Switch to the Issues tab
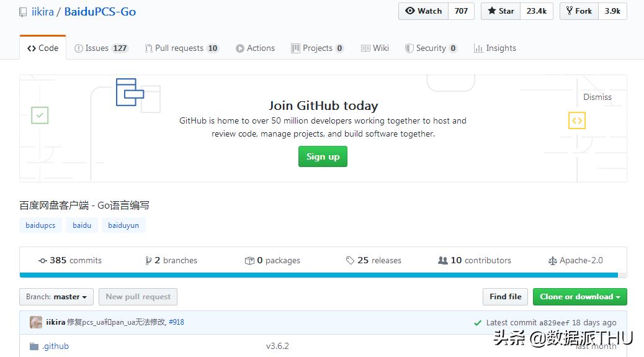 tap(101, 48)
